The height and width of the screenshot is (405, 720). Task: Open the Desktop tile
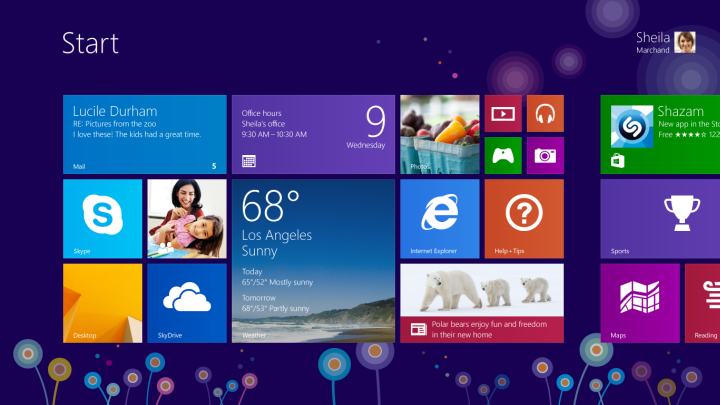[102, 303]
